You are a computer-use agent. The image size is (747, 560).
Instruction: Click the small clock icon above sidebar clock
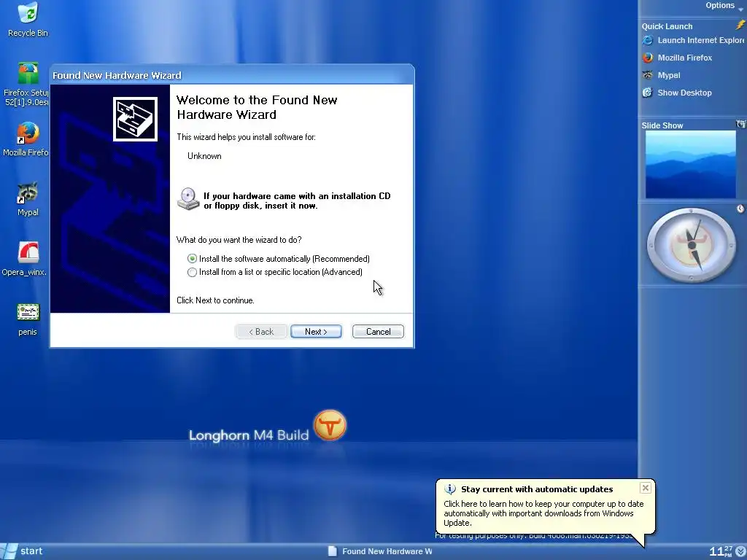[740, 209]
